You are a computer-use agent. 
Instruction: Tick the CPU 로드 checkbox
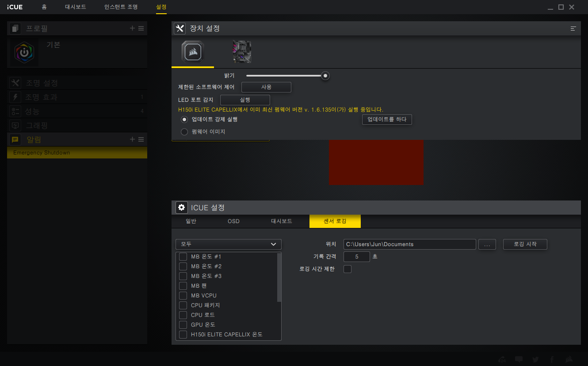[x=183, y=315]
